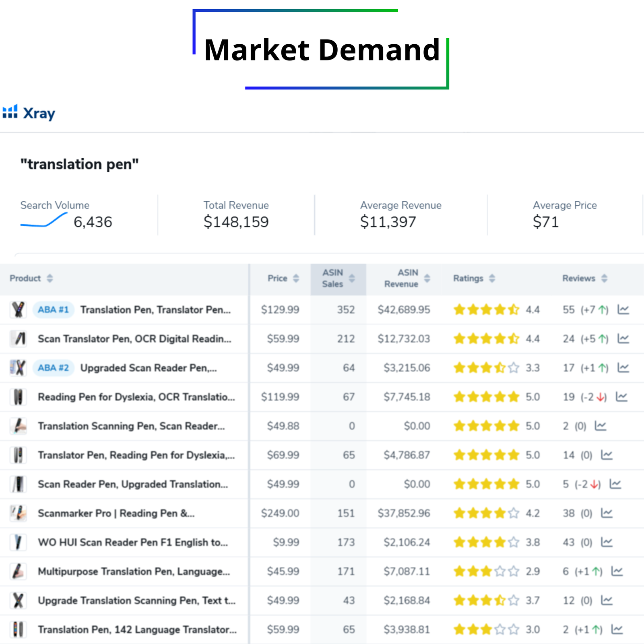Sort table by Ratings column
644x644 pixels.
point(492,278)
